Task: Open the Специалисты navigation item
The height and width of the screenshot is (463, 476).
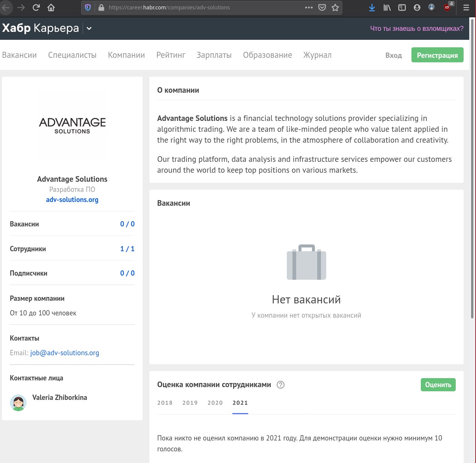Action: coord(72,55)
